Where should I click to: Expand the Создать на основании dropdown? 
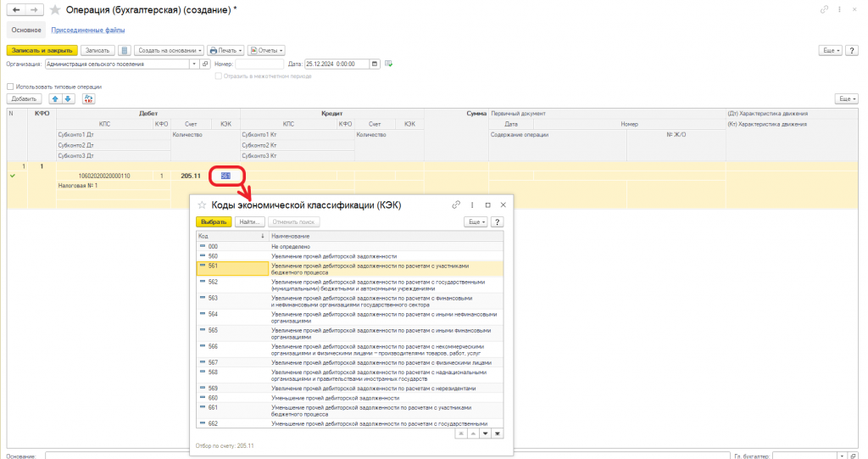(169, 50)
